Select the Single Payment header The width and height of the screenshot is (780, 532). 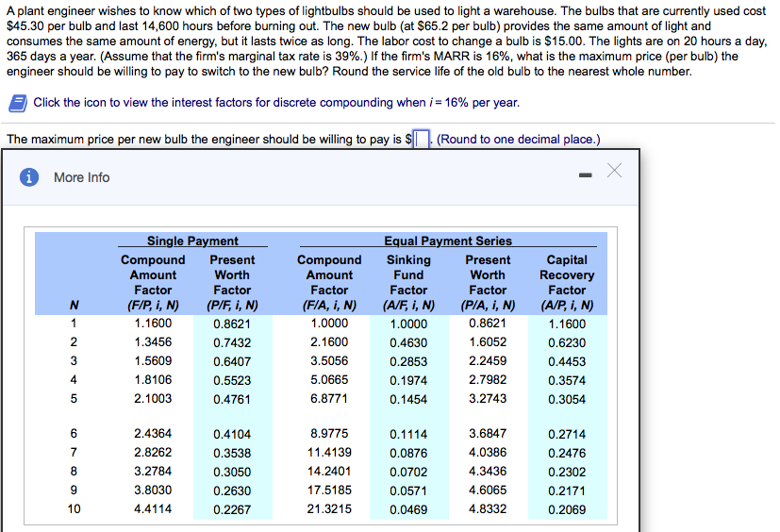click(192, 241)
